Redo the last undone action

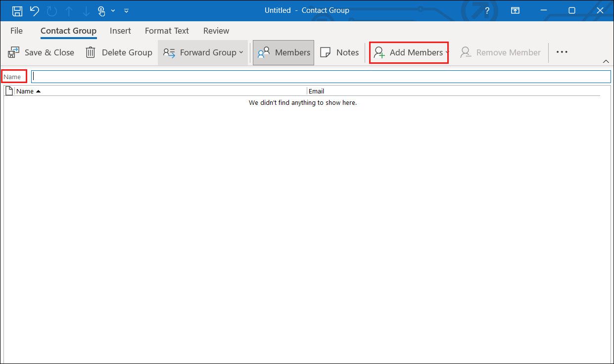pos(52,10)
